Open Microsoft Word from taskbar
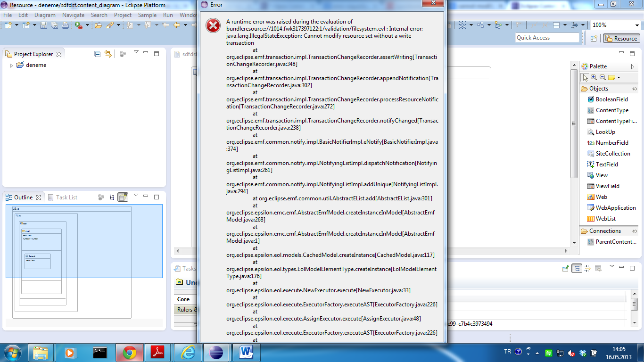The height and width of the screenshot is (362, 644). click(x=247, y=353)
